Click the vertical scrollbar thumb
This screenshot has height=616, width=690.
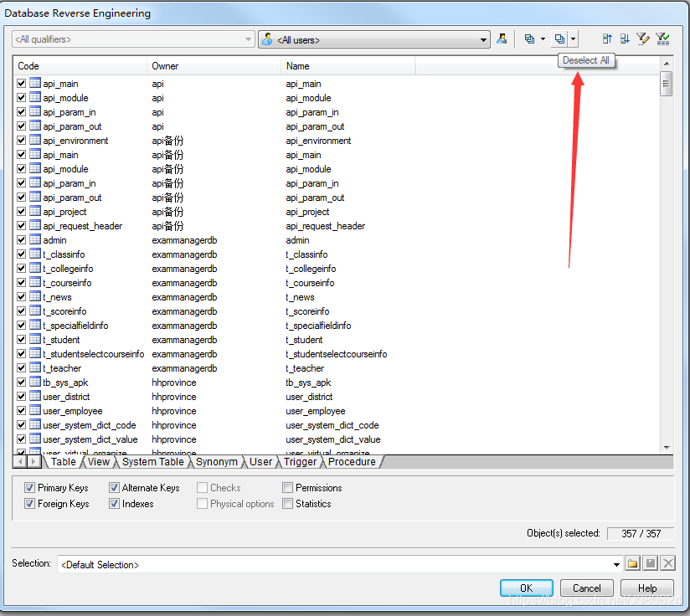[667, 84]
